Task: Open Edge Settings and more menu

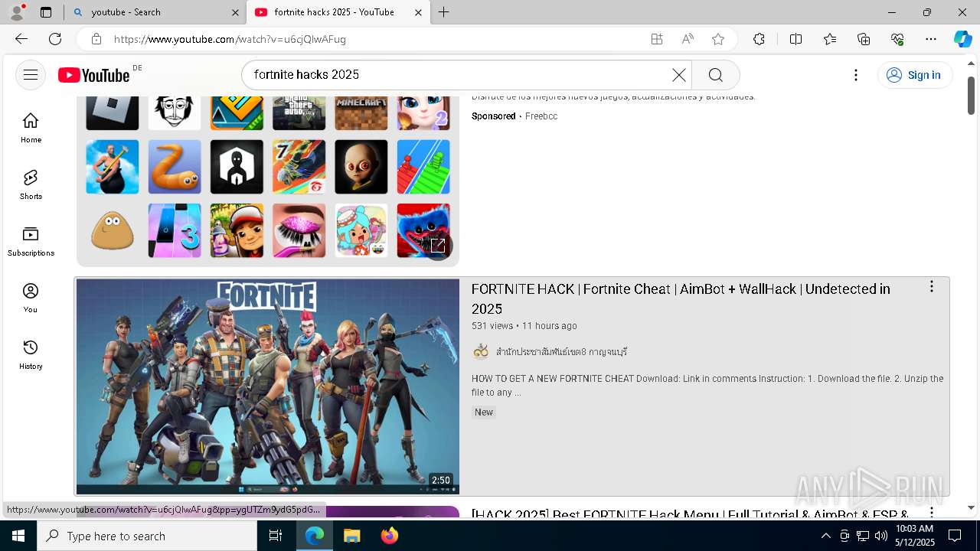Action: [x=931, y=39]
